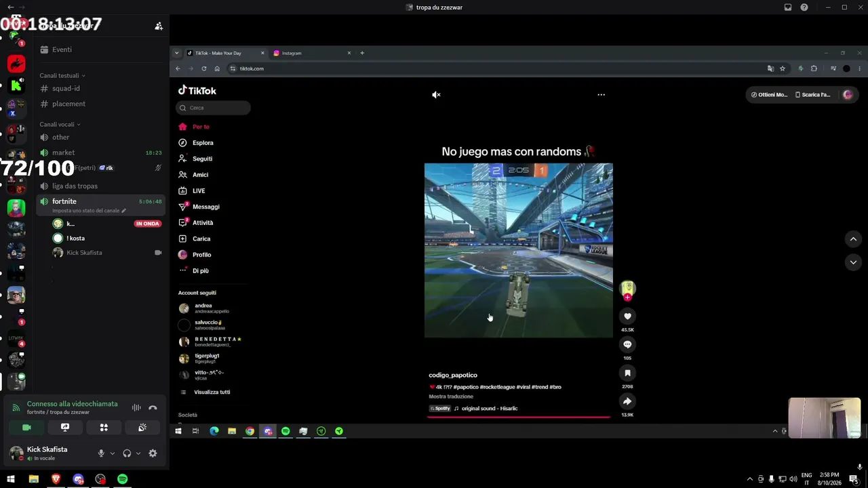This screenshot has height=488, width=868.
Task: Disconnect from the Discord voice call
Action: click(x=153, y=408)
